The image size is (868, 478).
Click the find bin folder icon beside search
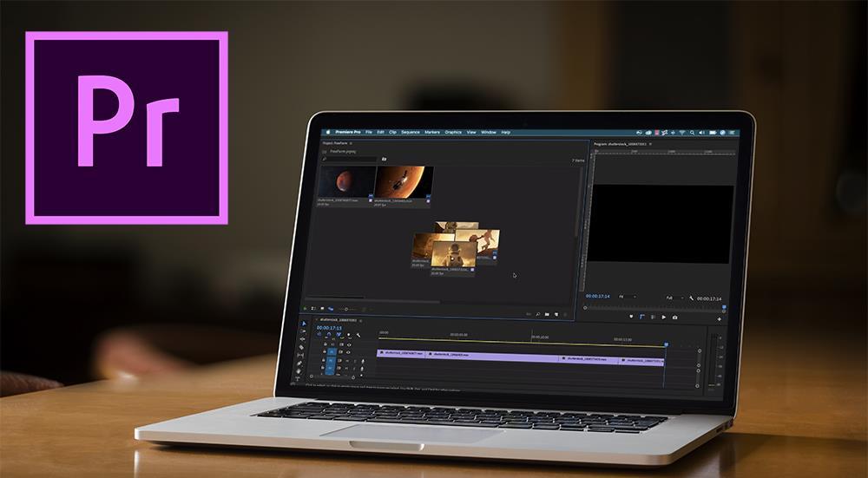(x=385, y=159)
